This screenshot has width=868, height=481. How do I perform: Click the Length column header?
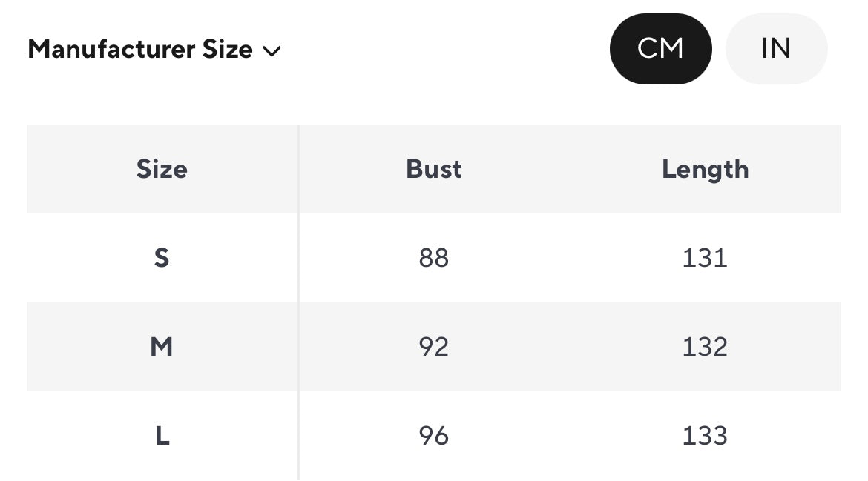point(705,169)
